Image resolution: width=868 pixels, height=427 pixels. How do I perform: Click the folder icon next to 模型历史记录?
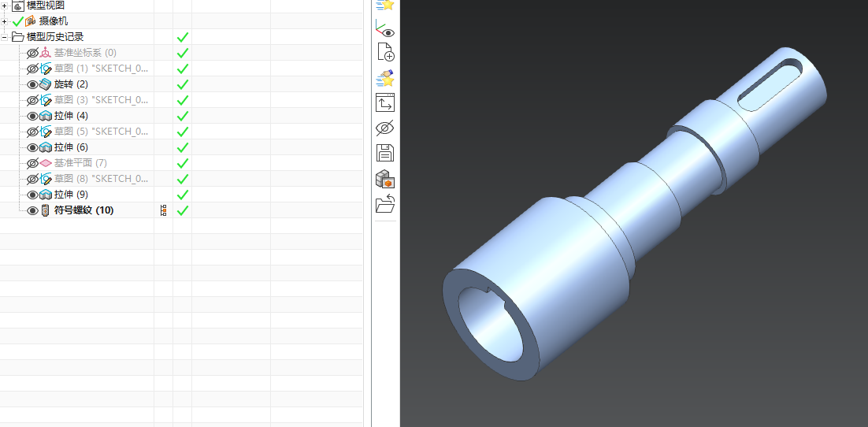17,37
